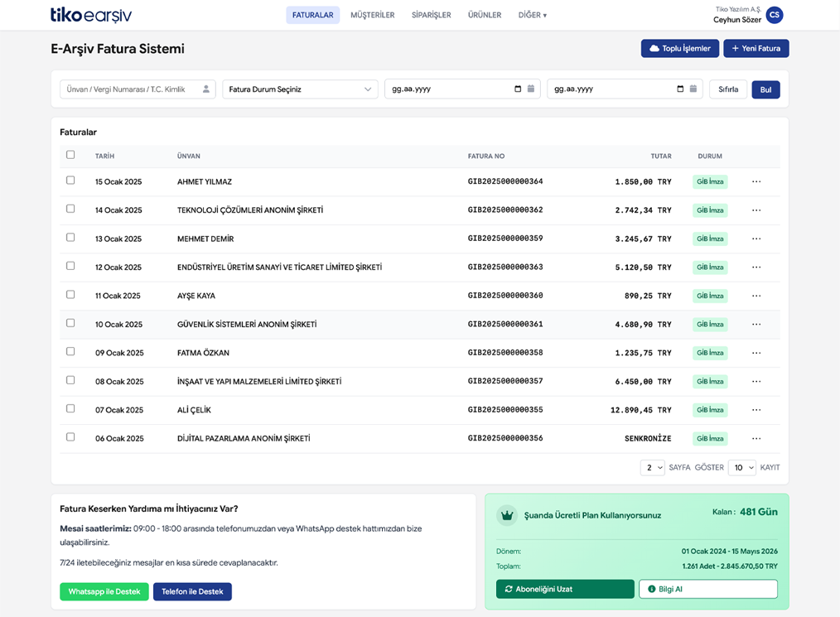This screenshot has width=840, height=617.
Task: Click Whatsapp ile Destek button
Action: coord(104,591)
